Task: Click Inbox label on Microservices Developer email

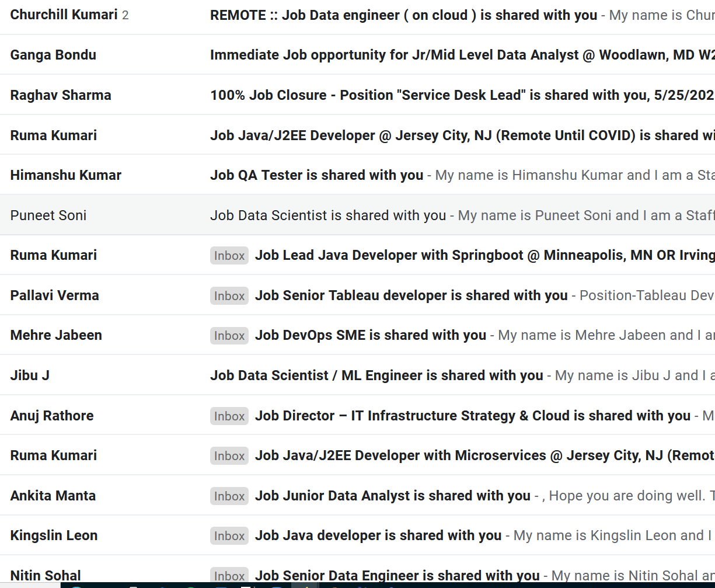Action: coord(229,456)
